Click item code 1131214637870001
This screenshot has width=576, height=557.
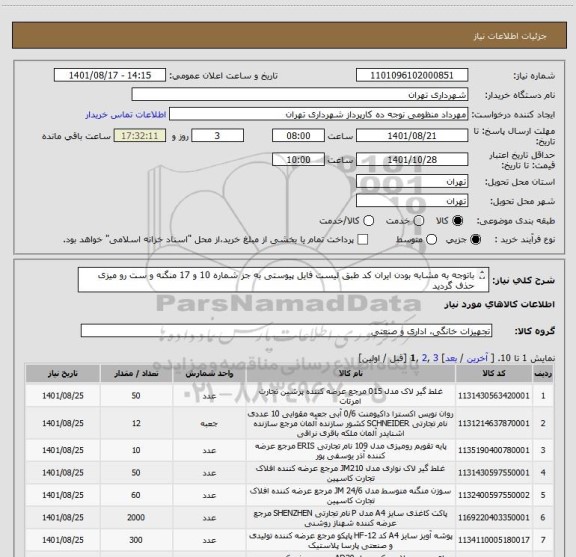pyautogui.click(x=494, y=423)
